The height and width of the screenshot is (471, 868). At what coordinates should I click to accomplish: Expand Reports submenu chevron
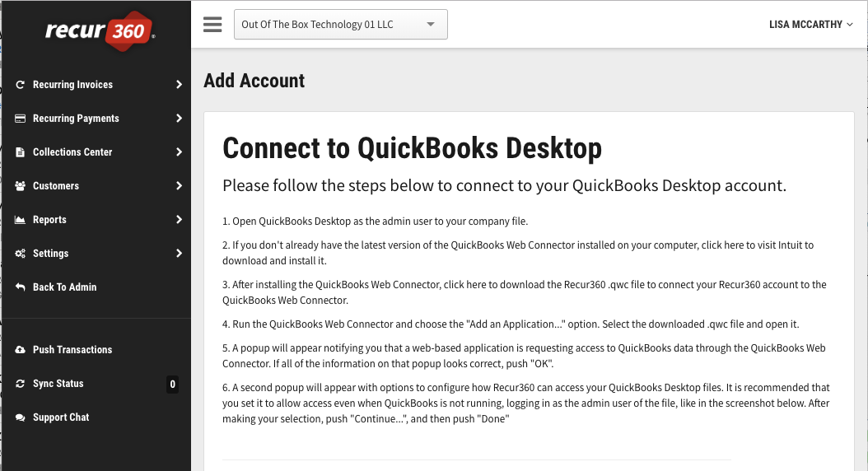(179, 220)
